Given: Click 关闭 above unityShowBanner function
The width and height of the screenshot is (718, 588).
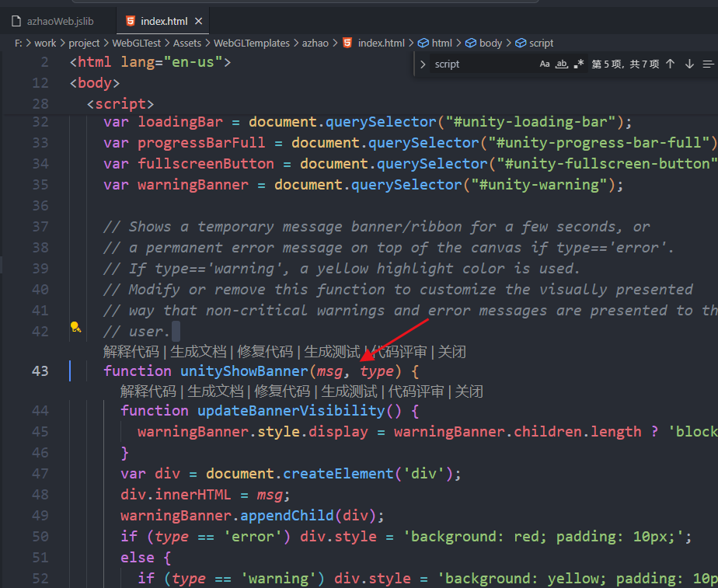Looking at the screenshot, I should 452,352.
